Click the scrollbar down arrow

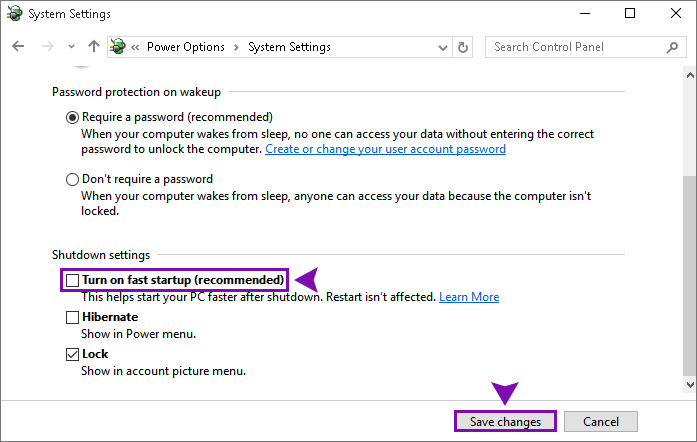pos(690,385)
